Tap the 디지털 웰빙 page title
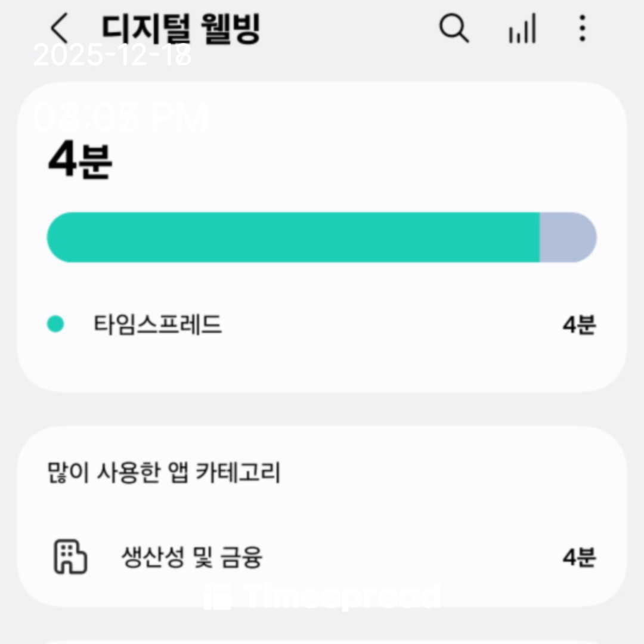 pos(181,28)
